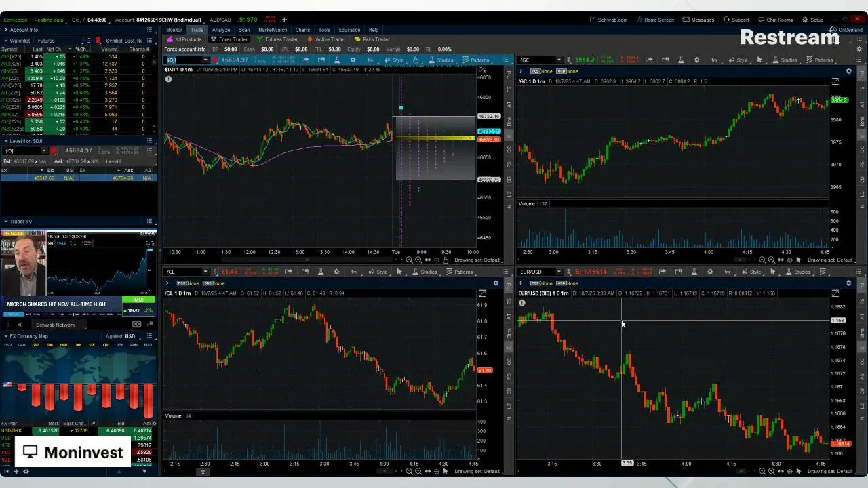Open the flask icon on the $DJI chart
The width and height of the screenshot is (868, 488).
click(x=337, y=60)
